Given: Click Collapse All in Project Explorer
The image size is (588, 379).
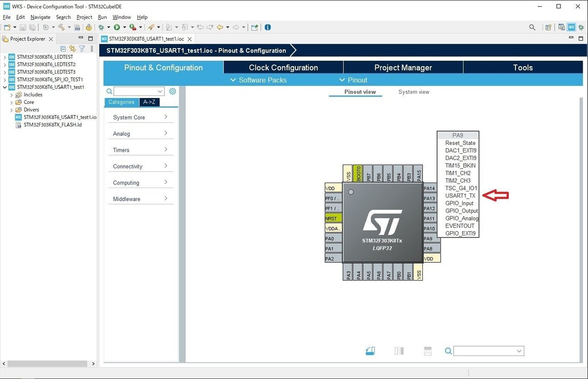Looking at the screenshot, I should (x=63, y=48).
